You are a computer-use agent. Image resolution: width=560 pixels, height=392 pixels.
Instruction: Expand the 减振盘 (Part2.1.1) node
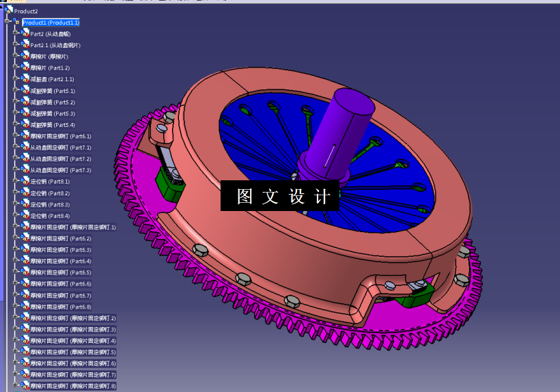point(15,78)
